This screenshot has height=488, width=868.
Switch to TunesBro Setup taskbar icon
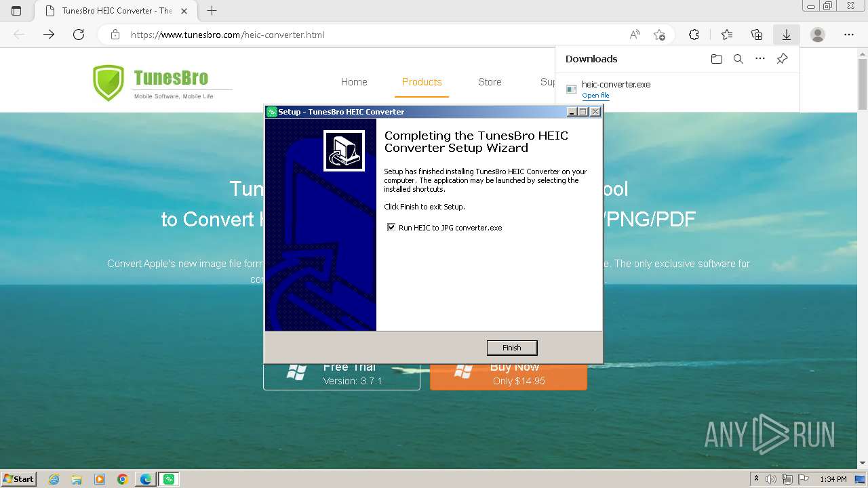point(169,479)
